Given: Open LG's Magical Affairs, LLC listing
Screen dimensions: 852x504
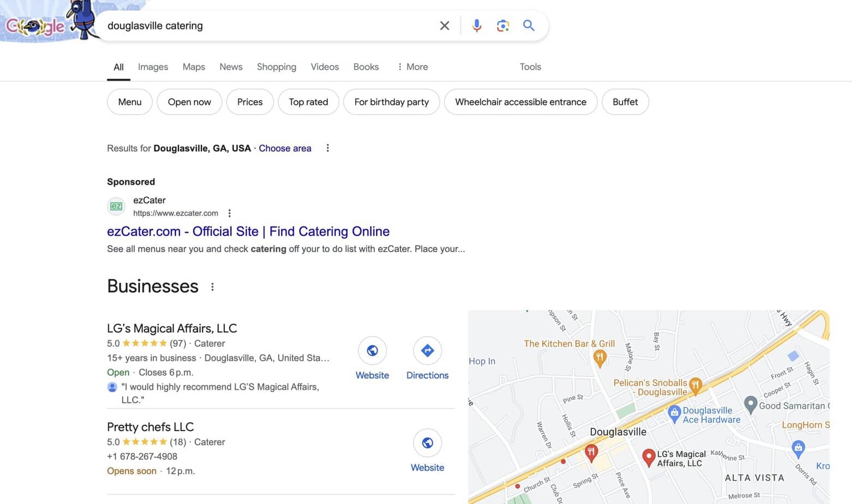Looking at the screenshot, I should (172, 328).
